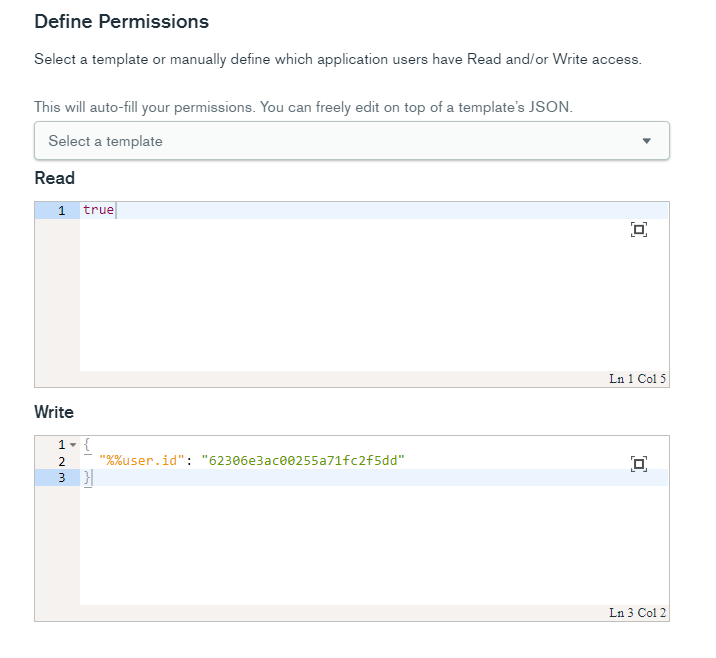Click the opening brace on Write line 1

coord(87,444)
